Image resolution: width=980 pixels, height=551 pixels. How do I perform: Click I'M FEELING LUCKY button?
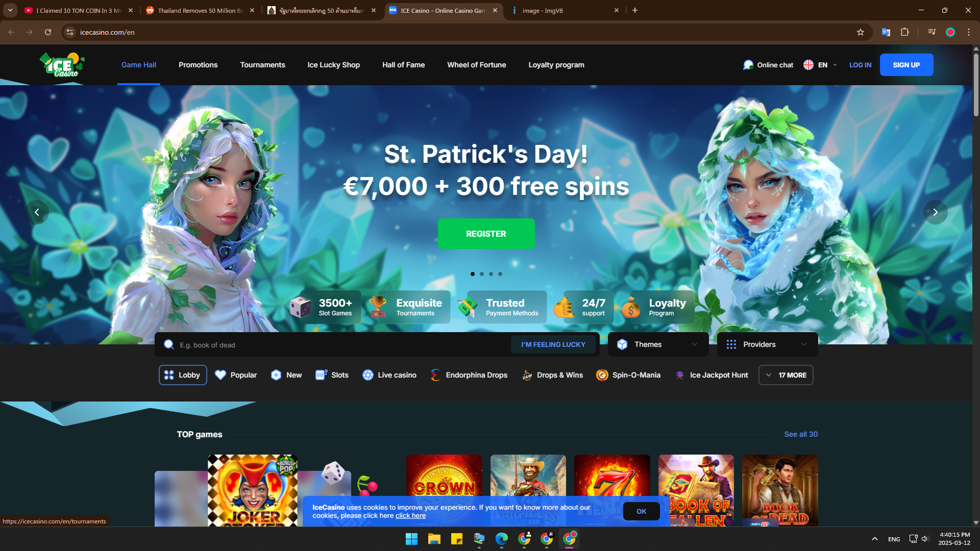pyautogui.click(x=553, y=344)
